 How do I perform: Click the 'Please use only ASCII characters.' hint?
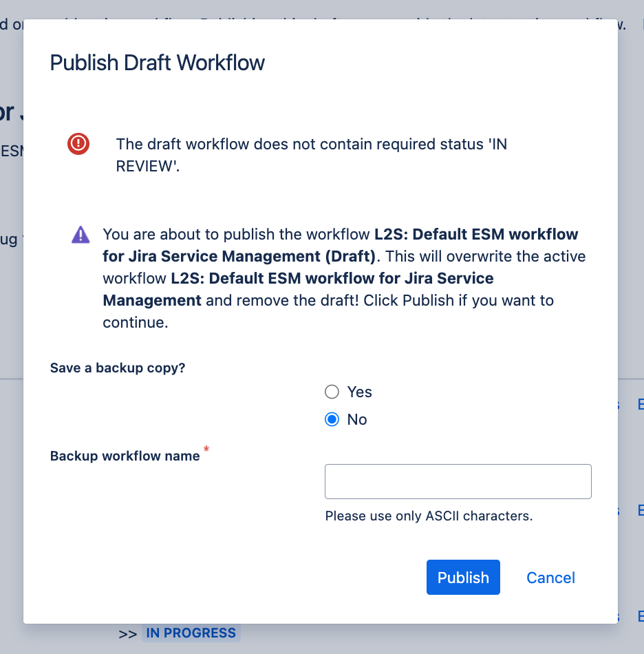click(x=429, y=516)
